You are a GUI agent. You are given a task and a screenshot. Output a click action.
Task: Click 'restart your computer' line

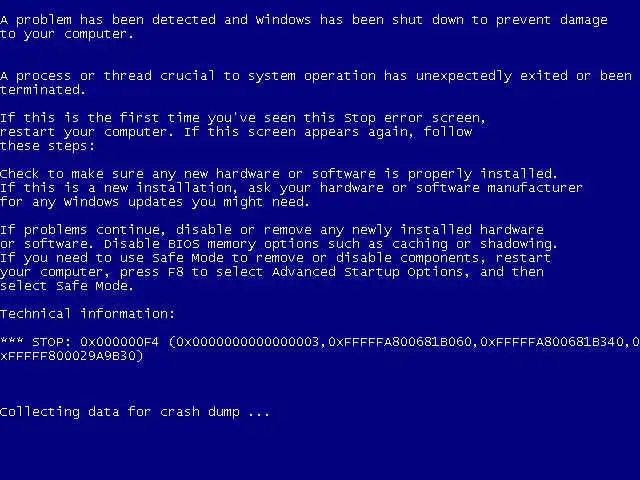236,132
